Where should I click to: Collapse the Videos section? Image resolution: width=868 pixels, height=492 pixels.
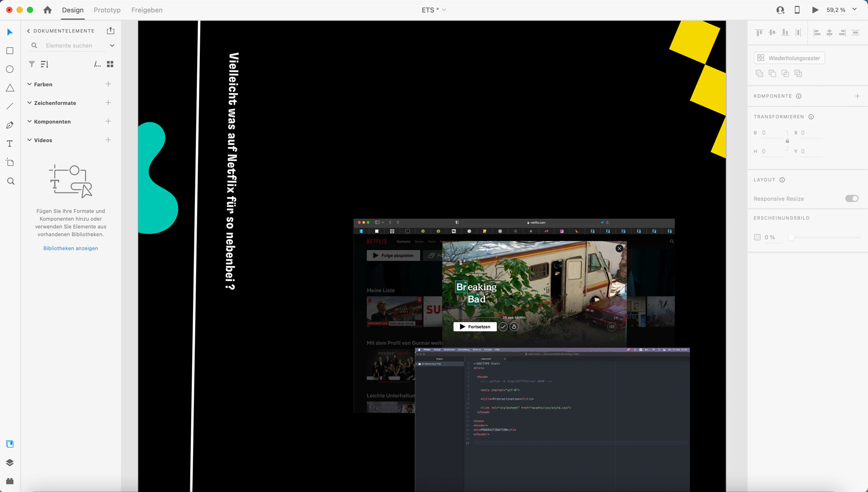pos(29,140)
